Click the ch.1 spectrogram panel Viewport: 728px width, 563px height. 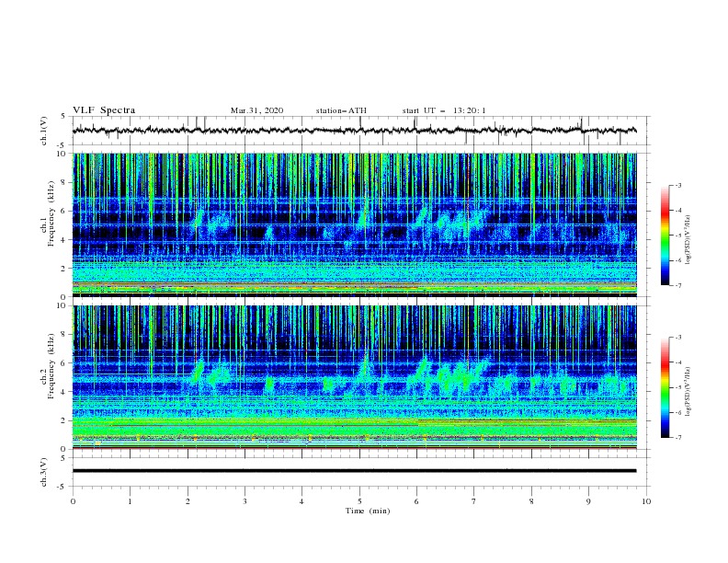coord(354,224)
